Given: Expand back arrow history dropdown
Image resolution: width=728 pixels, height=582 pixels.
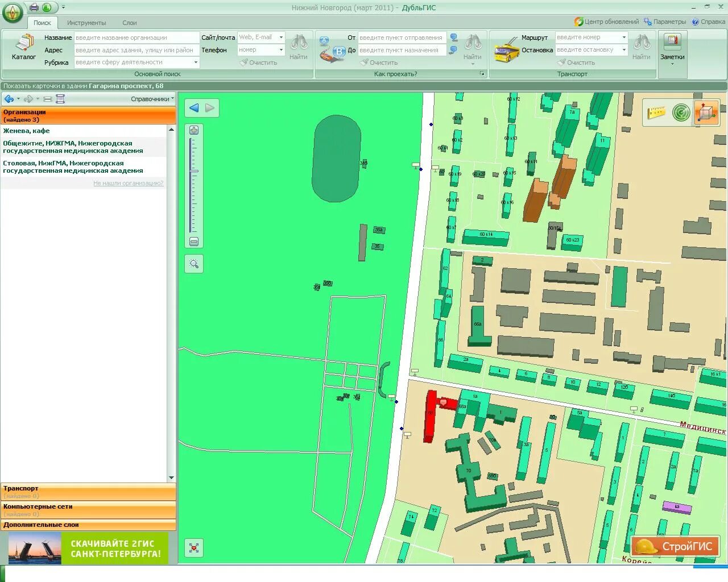Looking at the screenshot, I should coord(19,99).
